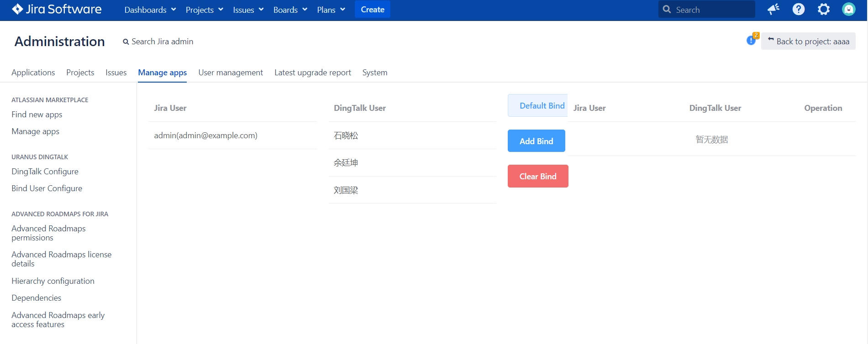
Task: Select the admin(admin@example.com) Jira user row
Action: 205,136
